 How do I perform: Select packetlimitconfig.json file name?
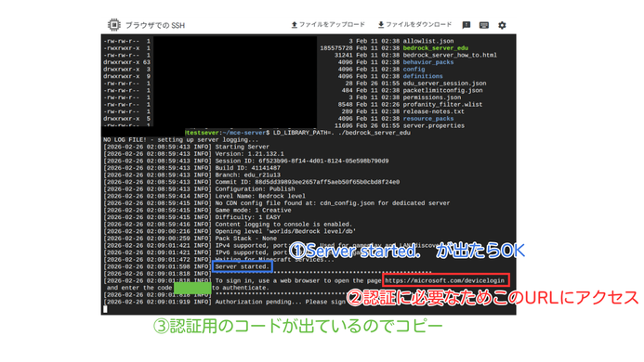(442, 90)
